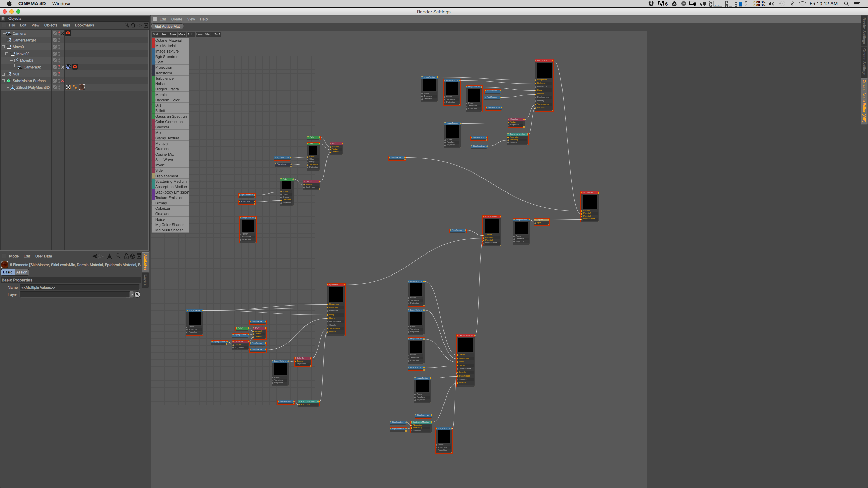The height and width of the screenshot is (488, 868).
Task: Toggle Subdivision Surface red X enable mark
Action: point(62,81)
